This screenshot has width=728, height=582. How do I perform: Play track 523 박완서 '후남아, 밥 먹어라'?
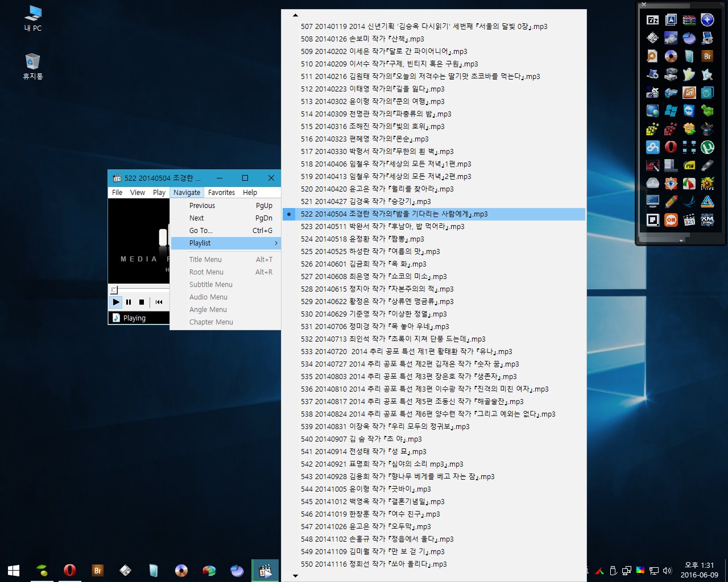pos(434,226)
